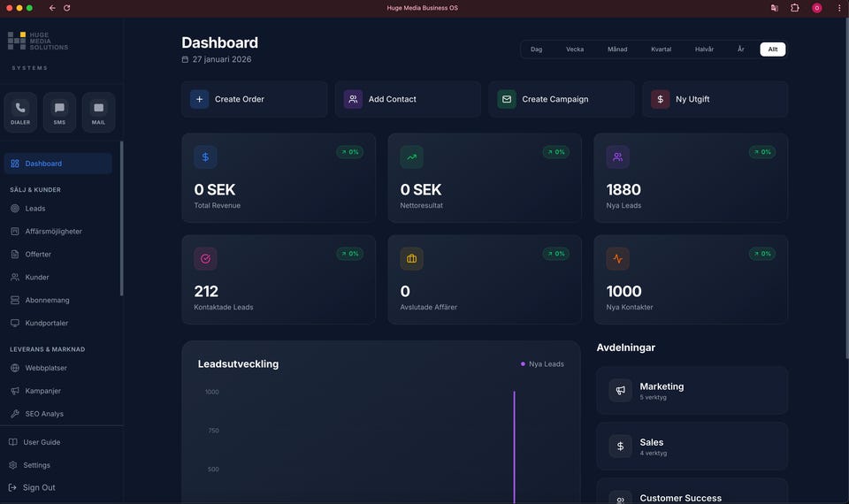Open the Customer Success department card
This screenshot has width=849, height=504.
tap(692, 491)
